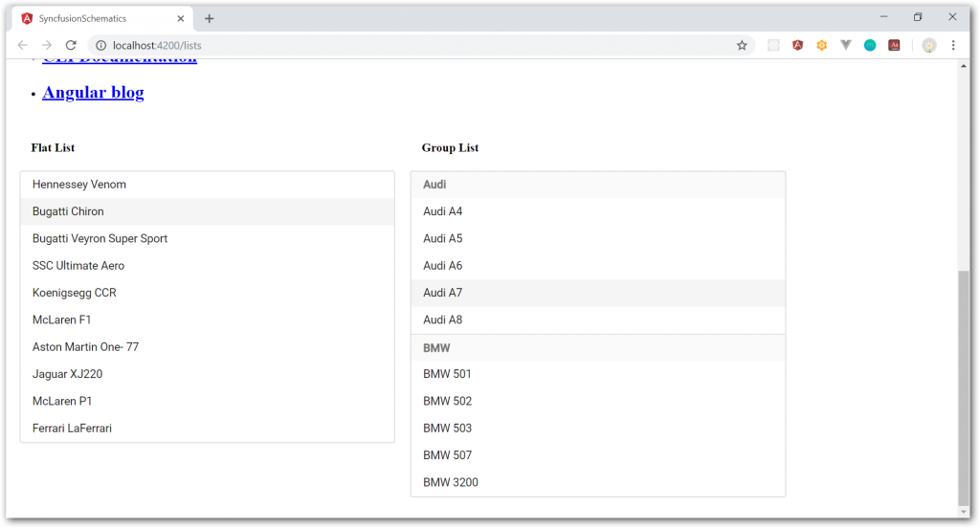Open the Angular blog link
Screen dimensions: 980x528
point(93,93)
